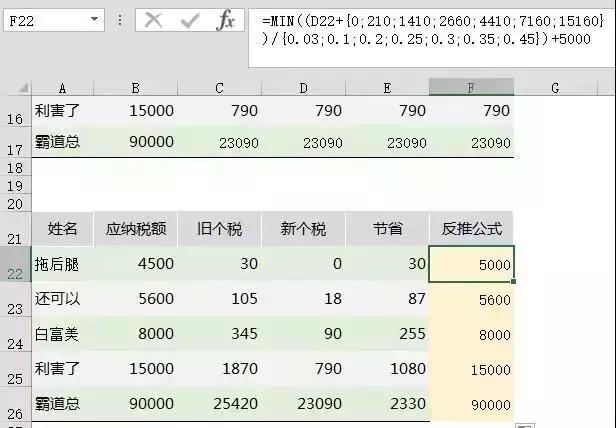Click the 应纳税额 header cell
Viewport: 616px width, 428px height.
(x=136, y=229)
